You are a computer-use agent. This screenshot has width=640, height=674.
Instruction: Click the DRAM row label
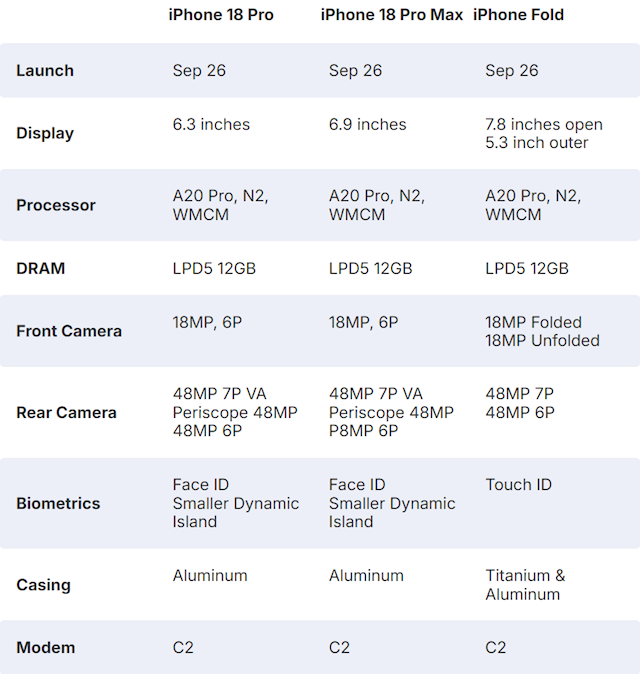[41, 269]
